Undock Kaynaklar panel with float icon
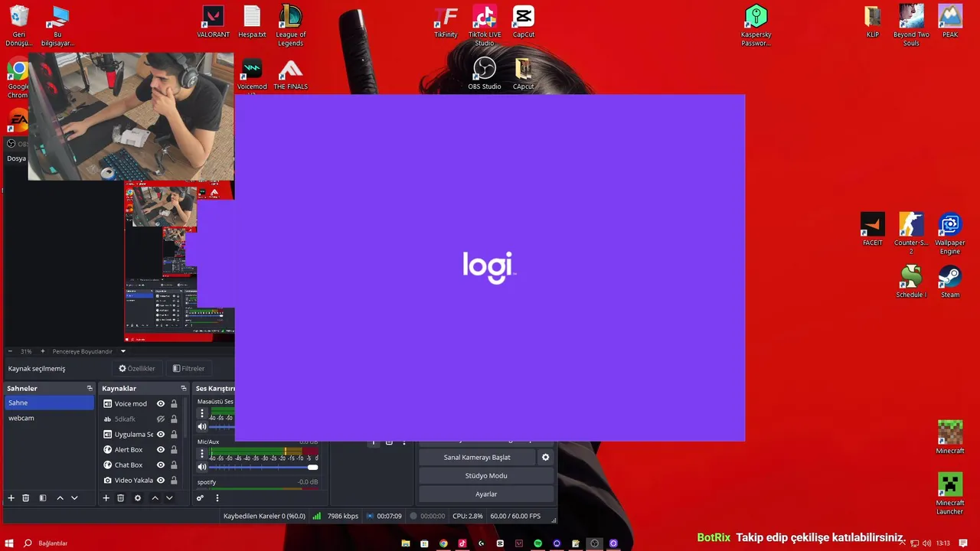 (183, 388)
